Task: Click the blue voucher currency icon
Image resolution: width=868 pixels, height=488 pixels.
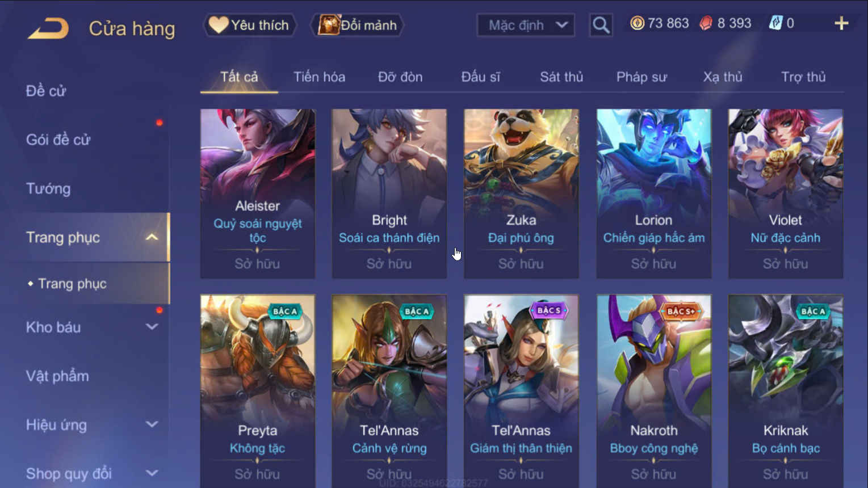Action: coord(775,23)
